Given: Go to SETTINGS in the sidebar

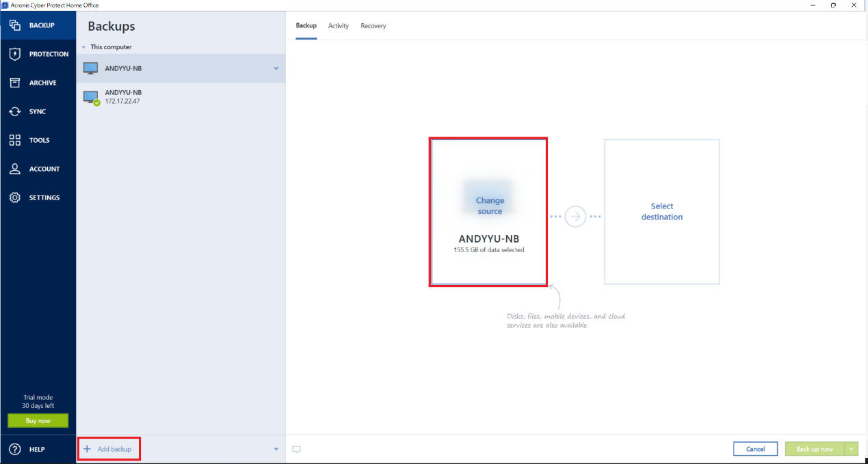Looking at the screenshot, I should point(38,197).
